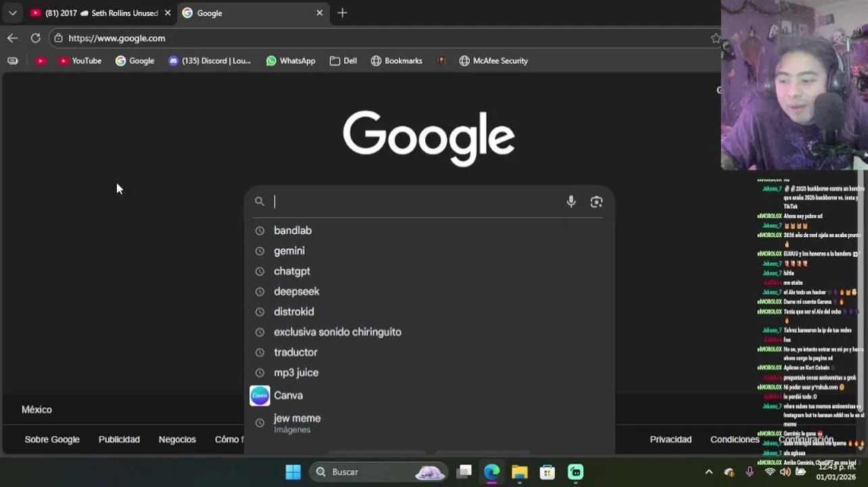Open the WhatsApp bookmark
The height and width of the screenshot is (487, 868).
(291, 61)
